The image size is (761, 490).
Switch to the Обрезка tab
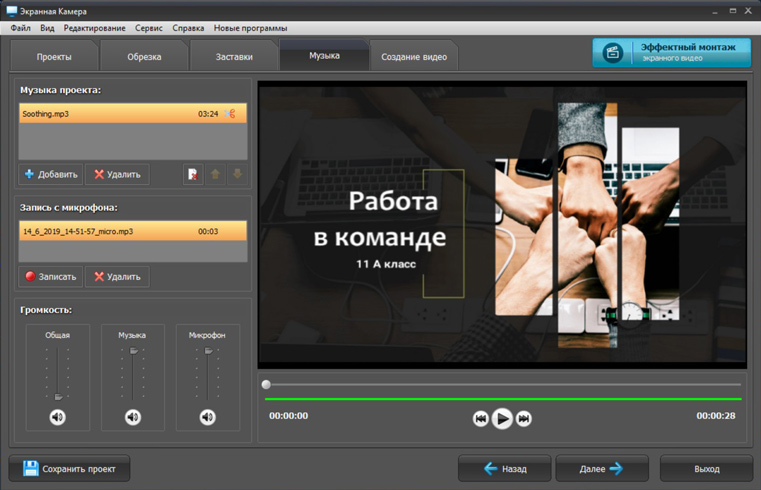point(144,57)
